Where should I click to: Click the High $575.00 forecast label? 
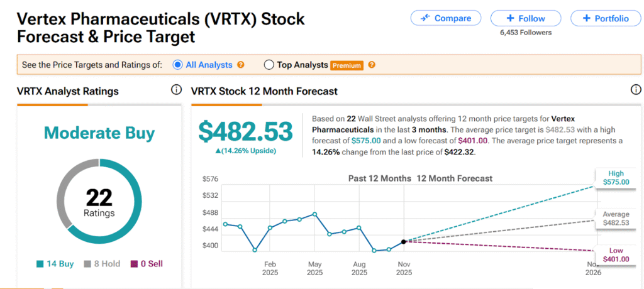coord(611,178)
